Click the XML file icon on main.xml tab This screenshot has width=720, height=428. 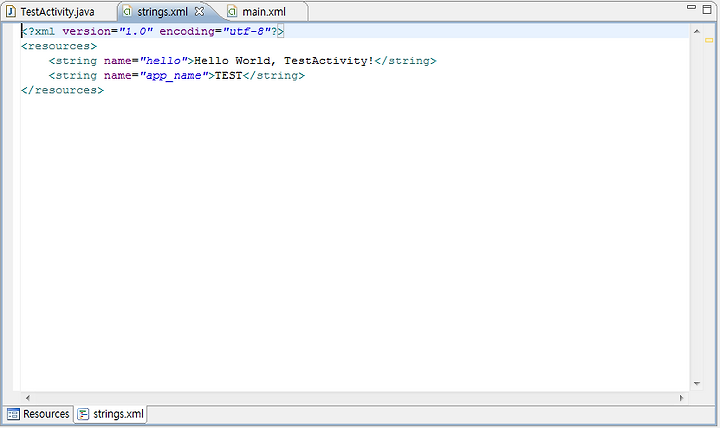[232, 11]
